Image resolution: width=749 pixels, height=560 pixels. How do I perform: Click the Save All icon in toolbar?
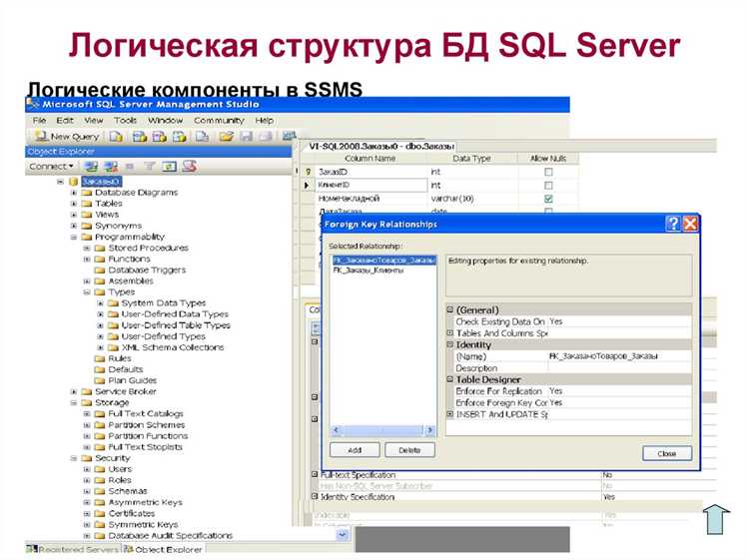[x=266, y=137]
